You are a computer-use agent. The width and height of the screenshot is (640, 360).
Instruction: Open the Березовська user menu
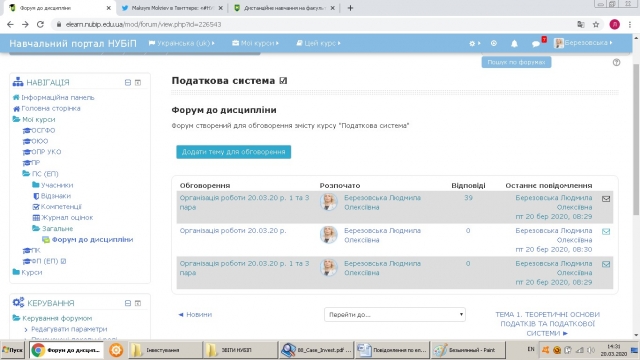coord(583,43)
